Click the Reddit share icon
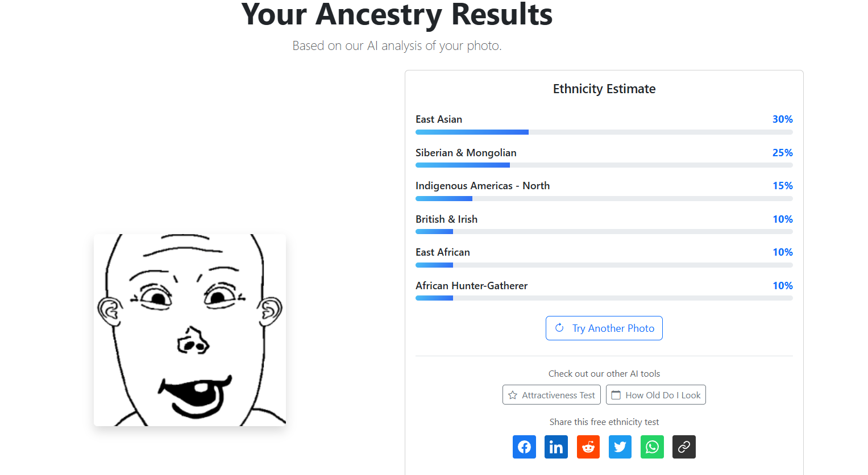Image resolution: width=868 pixels, height=475 pixels. pyautogui.click(x=588, y=447)
